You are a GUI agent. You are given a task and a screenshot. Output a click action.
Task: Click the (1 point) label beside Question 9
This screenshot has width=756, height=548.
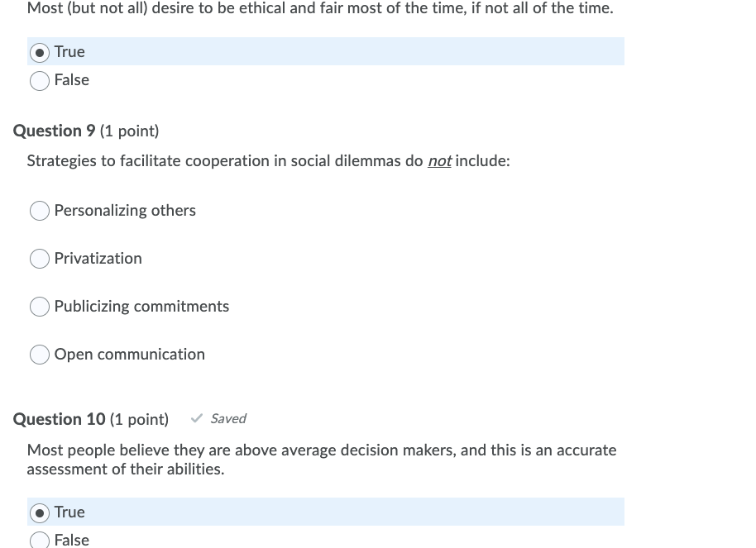129,131
